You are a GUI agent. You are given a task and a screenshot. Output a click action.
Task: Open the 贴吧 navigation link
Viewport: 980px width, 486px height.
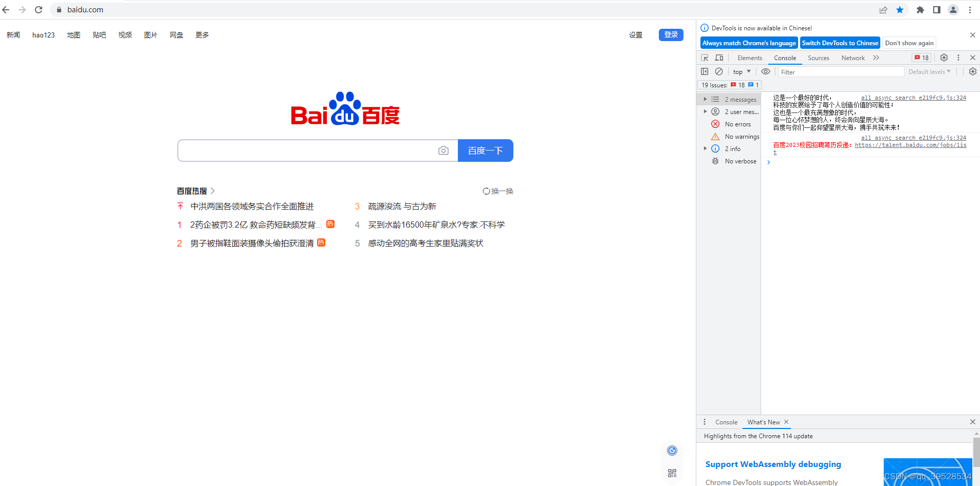(99, 35)
